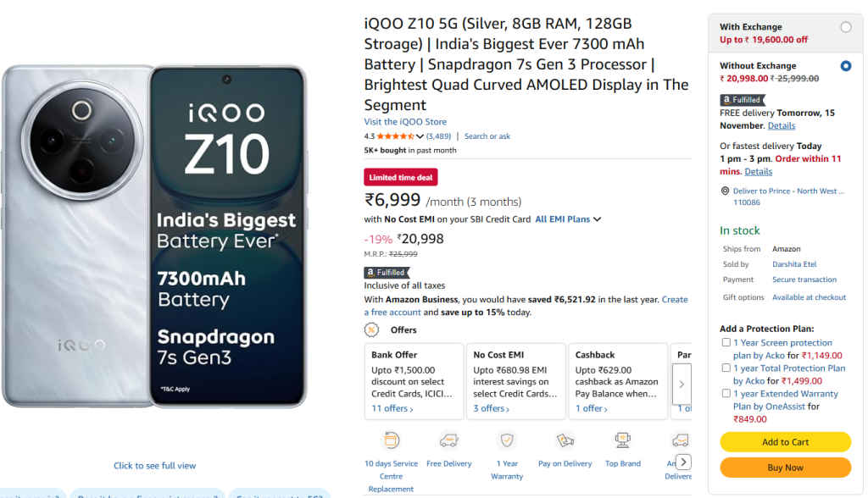Click the Top Brand trophy icon
This screenshot has height=498, width=868.
tap(622, 441)
